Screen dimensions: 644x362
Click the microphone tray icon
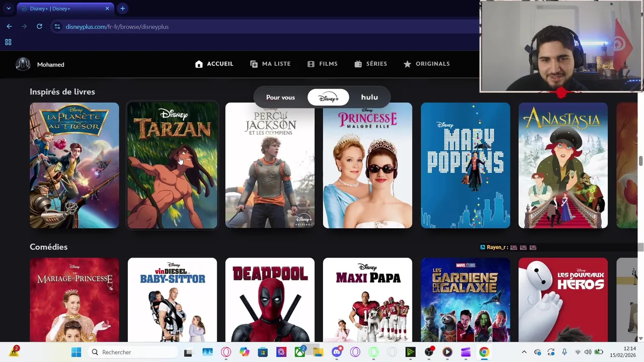tap(565, 352)
